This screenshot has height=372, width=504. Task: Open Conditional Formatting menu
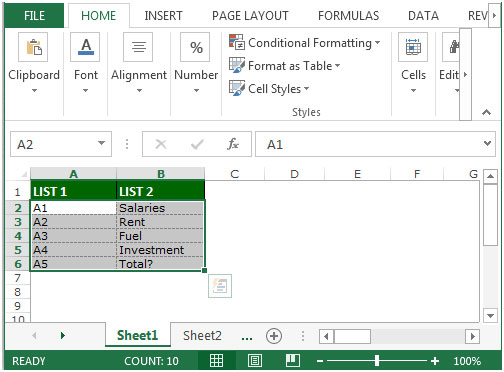(x=305, y=43)
